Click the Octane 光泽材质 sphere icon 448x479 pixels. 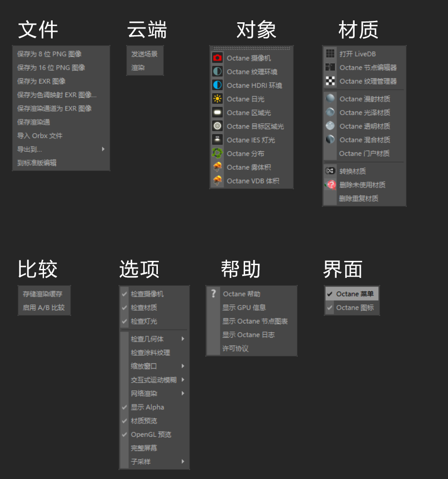coord(330,112)
